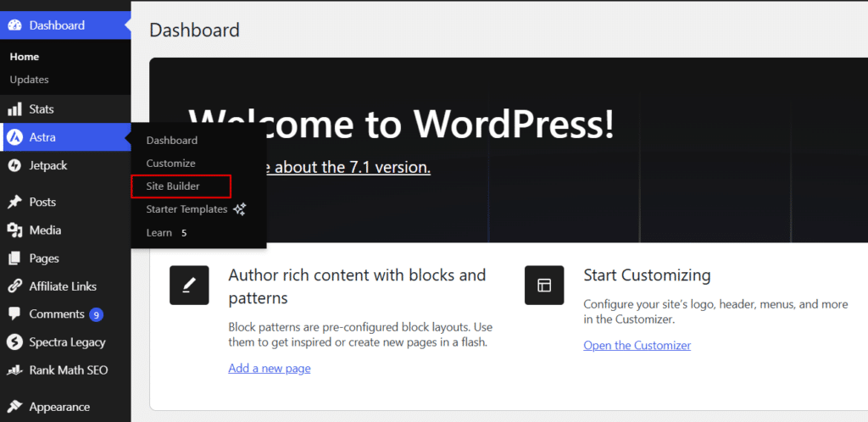Screen dimensions: 868x422
Task: Click the Appearance paintbrush icon
Action: point(15,407)
